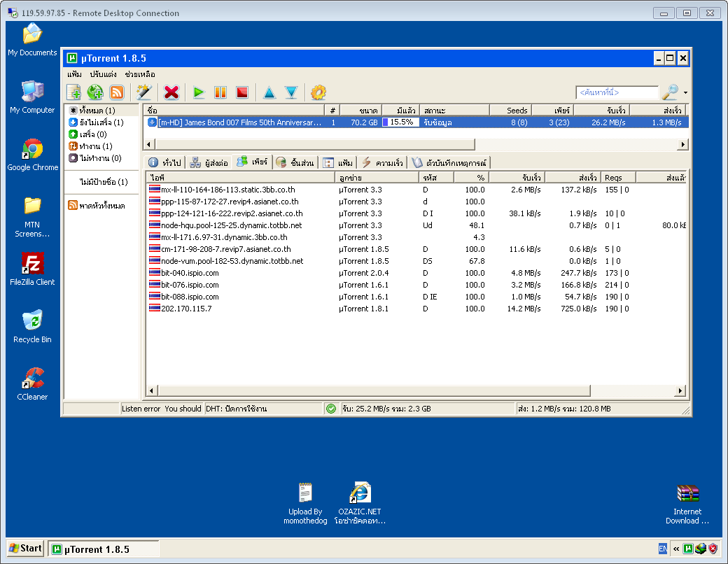Click inside the torrent search field
The image size is (728, 564).
pyautogui.click(x=616, y=92)
